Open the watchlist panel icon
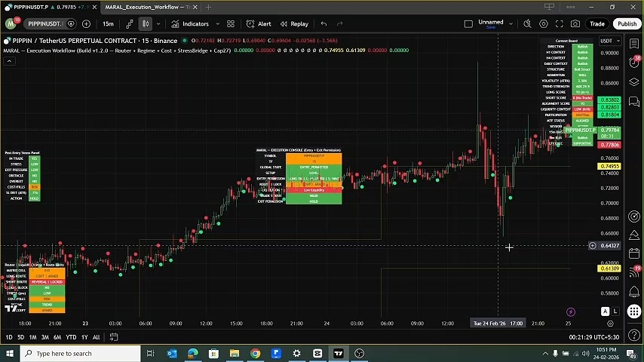Image resolution: width=644 pixels, height=362 pixels. tap(634, 43)
